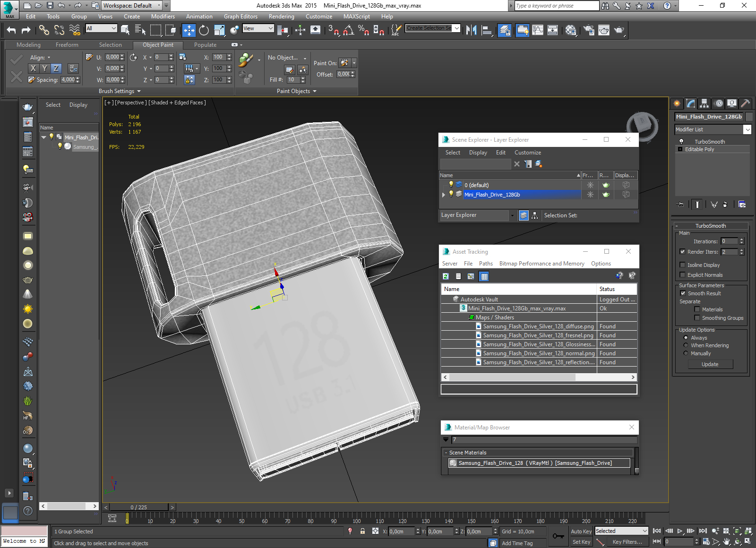Switch to the Freeform ribbon tab
The height and width of the screenshot is (548, 756).
(67, 45)
